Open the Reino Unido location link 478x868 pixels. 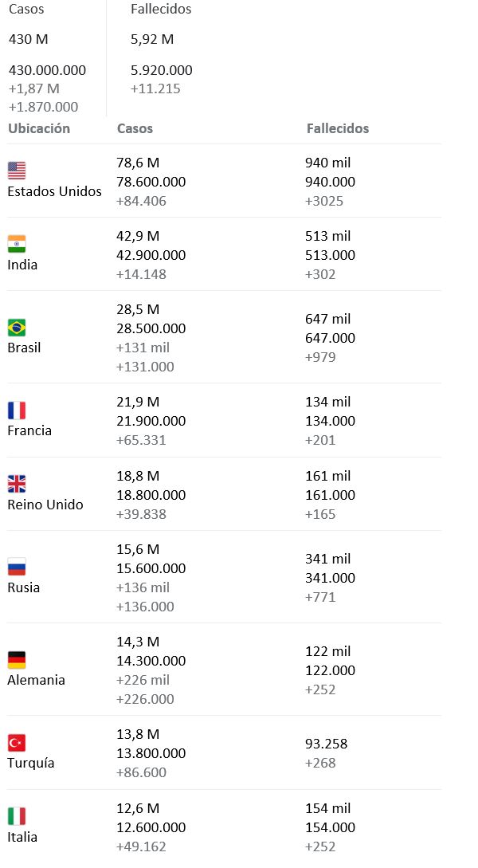click(45, 505)
